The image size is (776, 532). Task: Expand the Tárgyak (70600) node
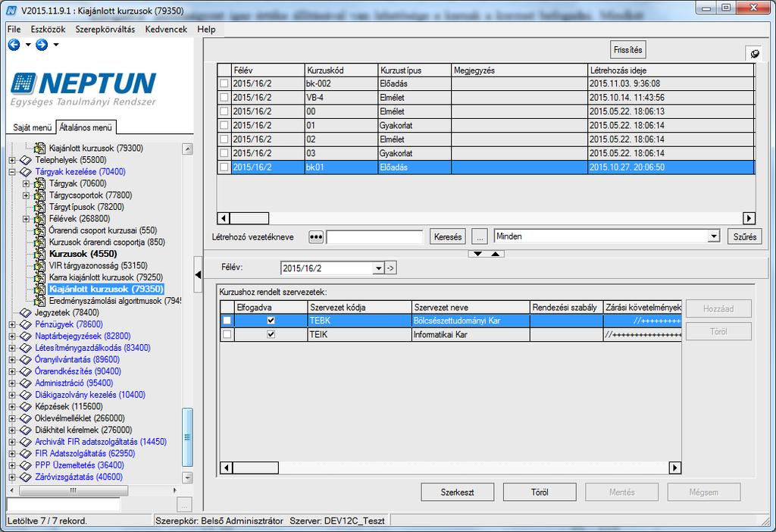[27, 183]
